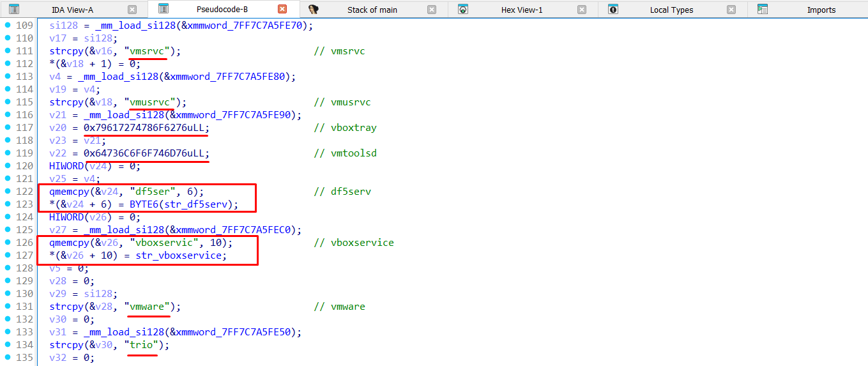Screen dimensions: 868x366
Task: Click the // df5serv comment
Action: pyautogui.click(x=343, y=192)
